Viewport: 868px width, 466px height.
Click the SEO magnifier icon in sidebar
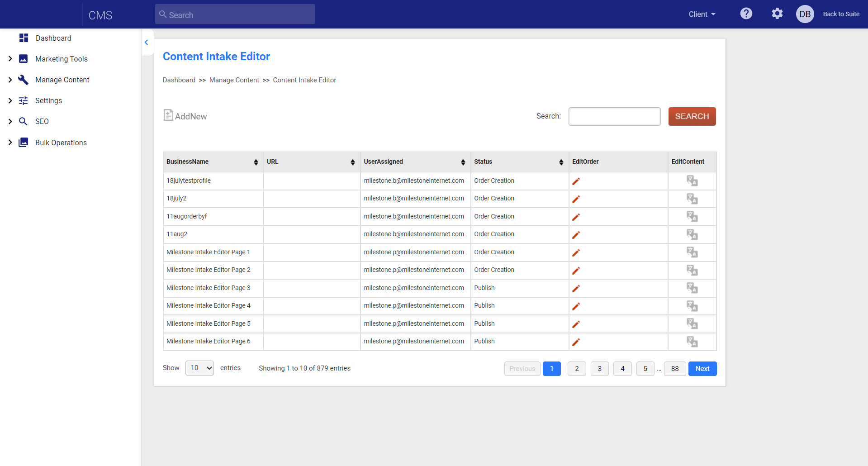click(23, 121)
